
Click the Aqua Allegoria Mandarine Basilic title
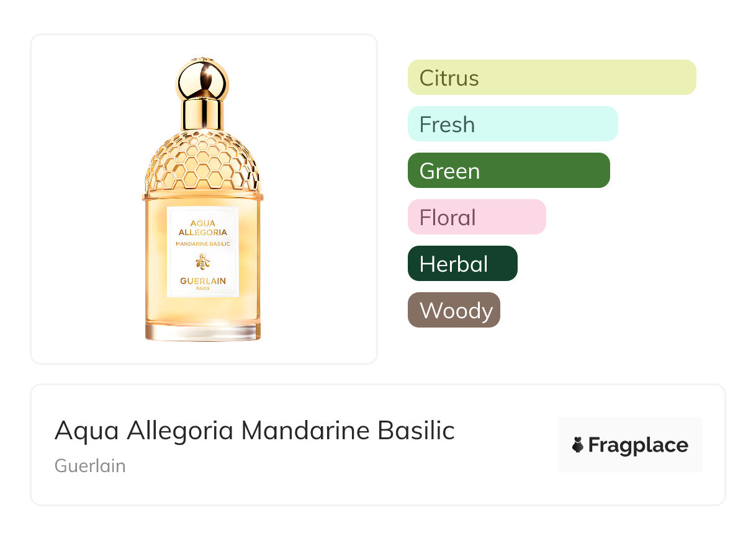point(254,431)
